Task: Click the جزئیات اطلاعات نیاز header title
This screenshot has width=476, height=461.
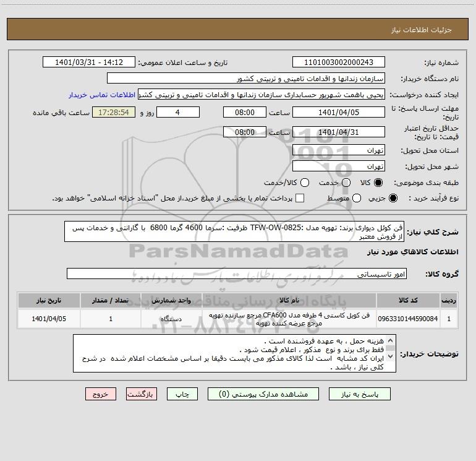Action: click(x=422, y=30)
